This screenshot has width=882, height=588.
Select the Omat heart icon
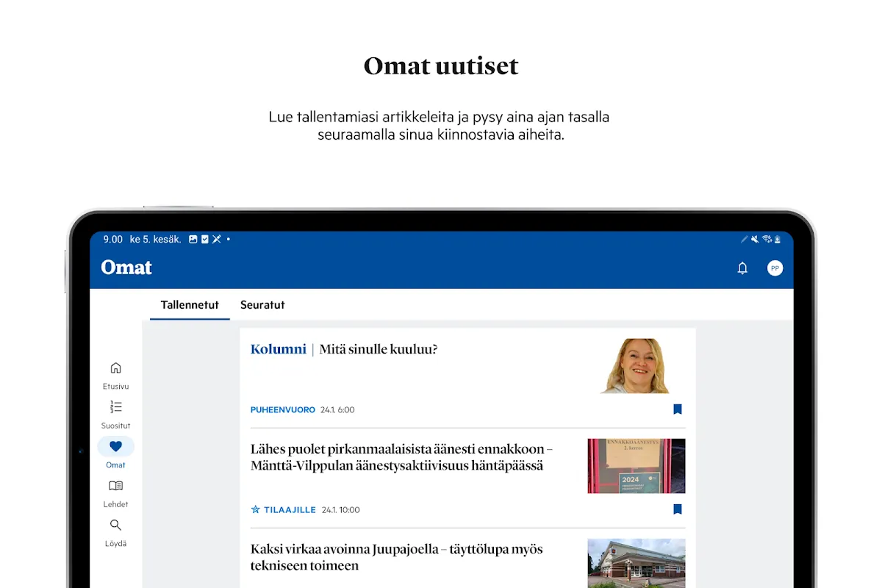[x=115, y=446]
